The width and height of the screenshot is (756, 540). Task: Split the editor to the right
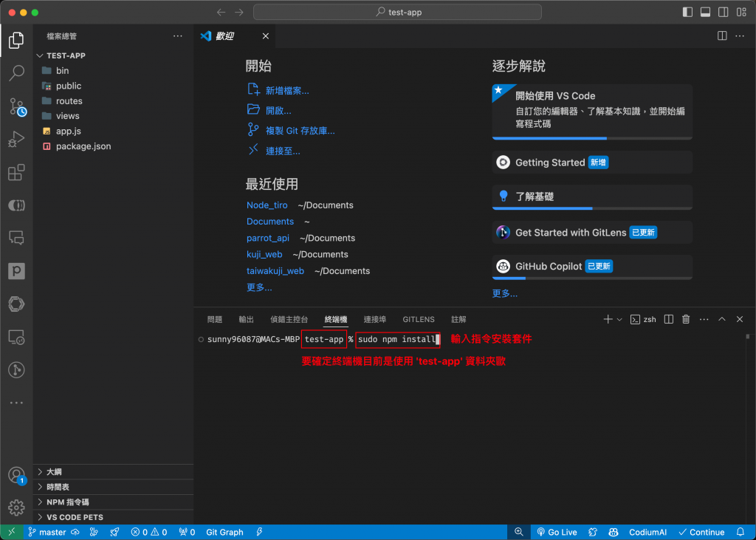pyautogui.click(x=722, y=35)
